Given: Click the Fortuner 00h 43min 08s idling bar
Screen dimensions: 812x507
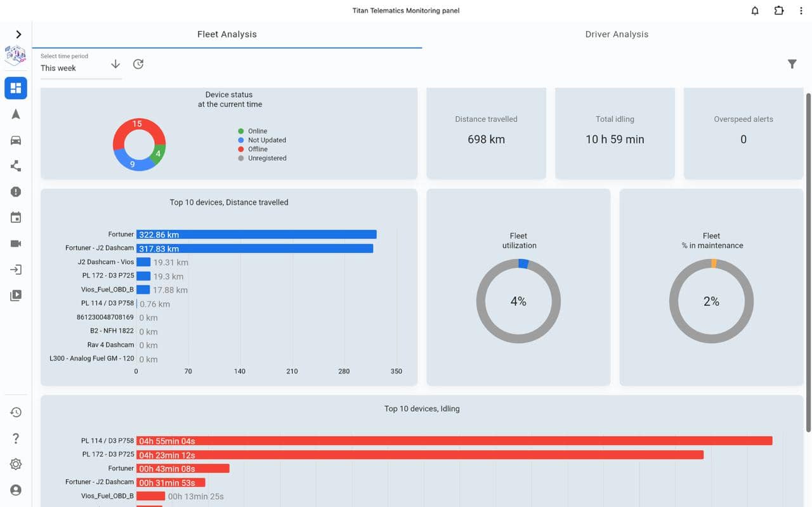Looking at the screenshot, I should click(x=183, y=468).
